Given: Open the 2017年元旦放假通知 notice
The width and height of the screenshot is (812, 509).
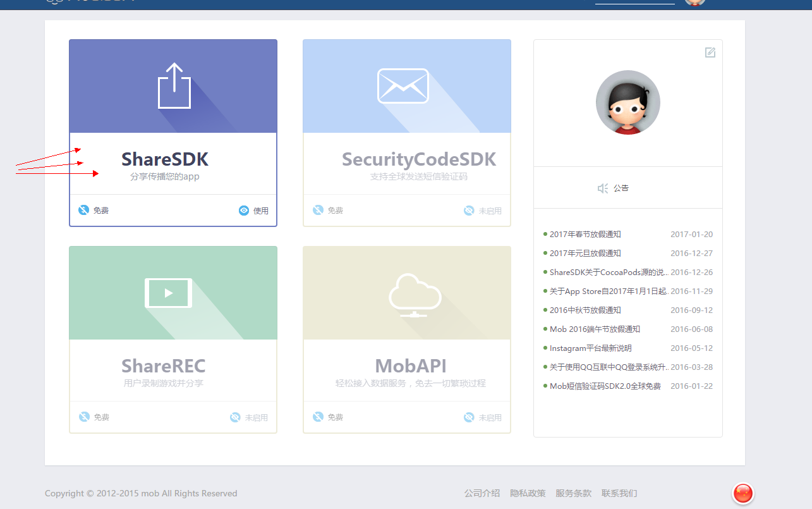Looking at the screenshot, I should pos(585,254).
